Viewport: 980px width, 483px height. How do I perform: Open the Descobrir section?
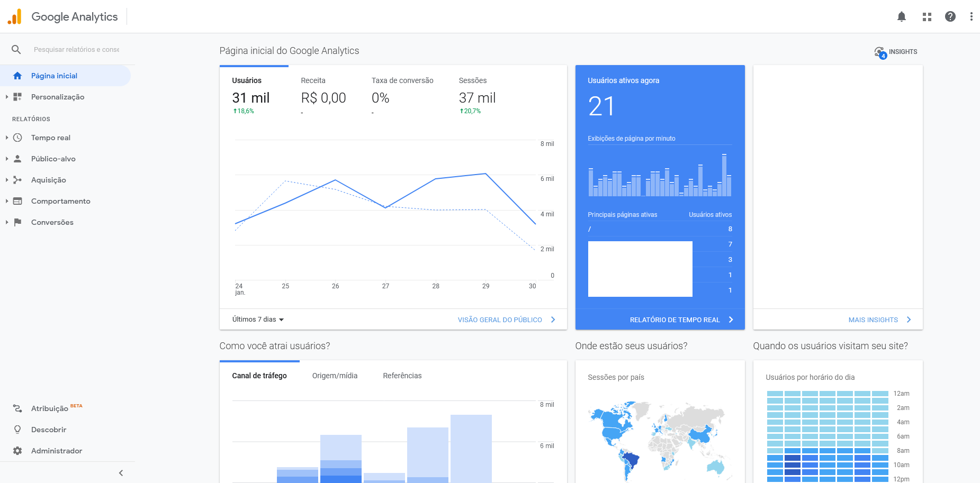click(x=49, y=430)
